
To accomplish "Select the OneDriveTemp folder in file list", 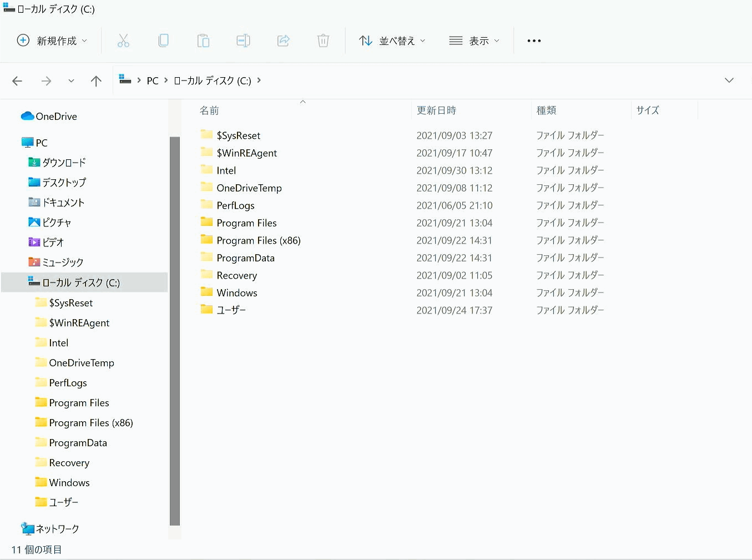I will 241,188.
